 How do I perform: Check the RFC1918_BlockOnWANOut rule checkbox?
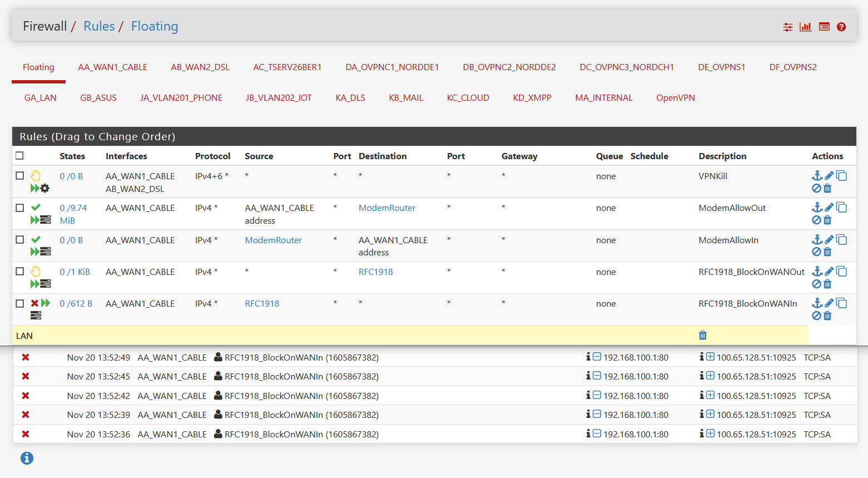(x=20, y=271)
